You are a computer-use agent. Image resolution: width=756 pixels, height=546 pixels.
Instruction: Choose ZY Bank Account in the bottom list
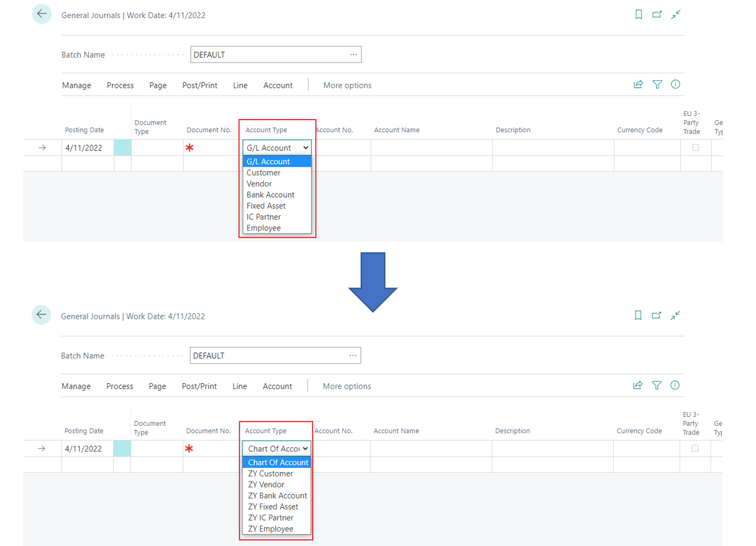point(276,495)
